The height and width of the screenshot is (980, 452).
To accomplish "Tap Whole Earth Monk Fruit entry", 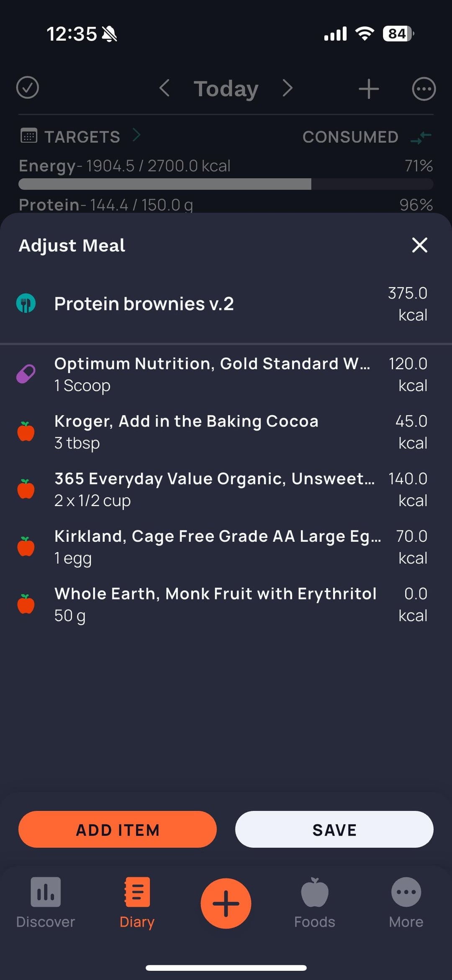I will [215, 604].
